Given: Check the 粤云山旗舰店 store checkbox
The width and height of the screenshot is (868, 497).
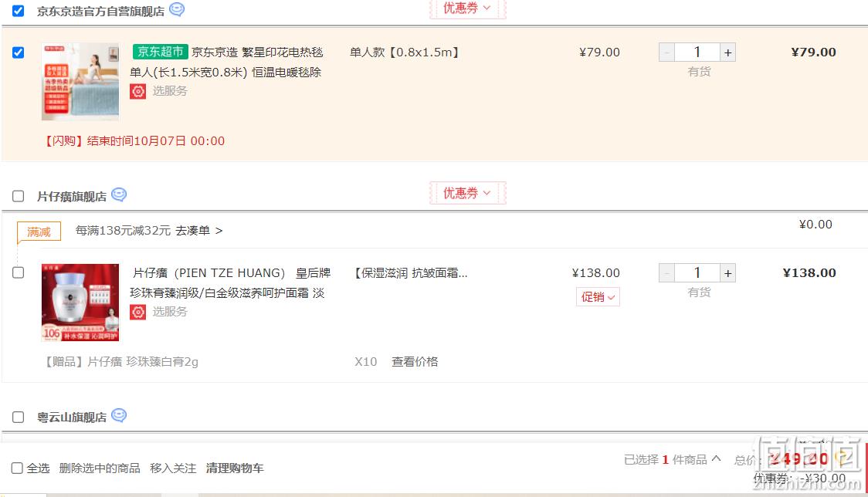Looking at the screenshot, I should [x=19, y=417].
